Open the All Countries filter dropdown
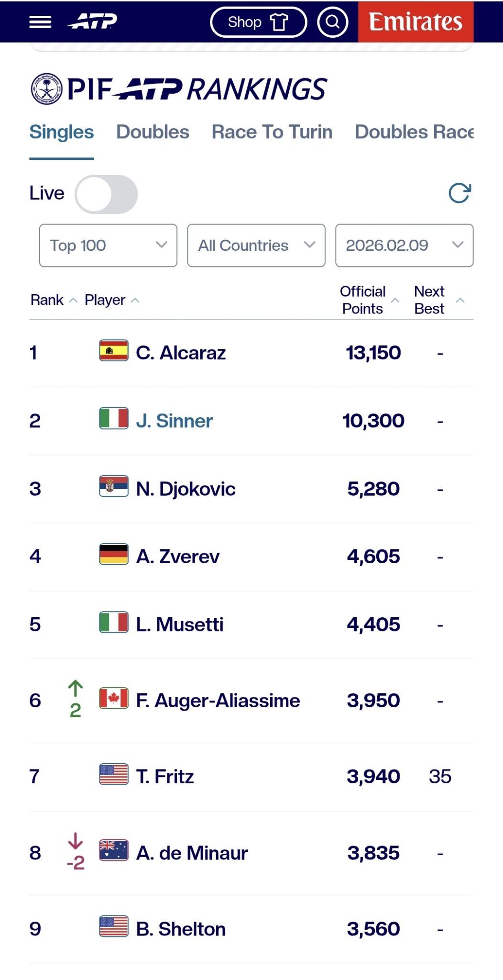This screenshot has height=980, width=503. pos(256,245)
